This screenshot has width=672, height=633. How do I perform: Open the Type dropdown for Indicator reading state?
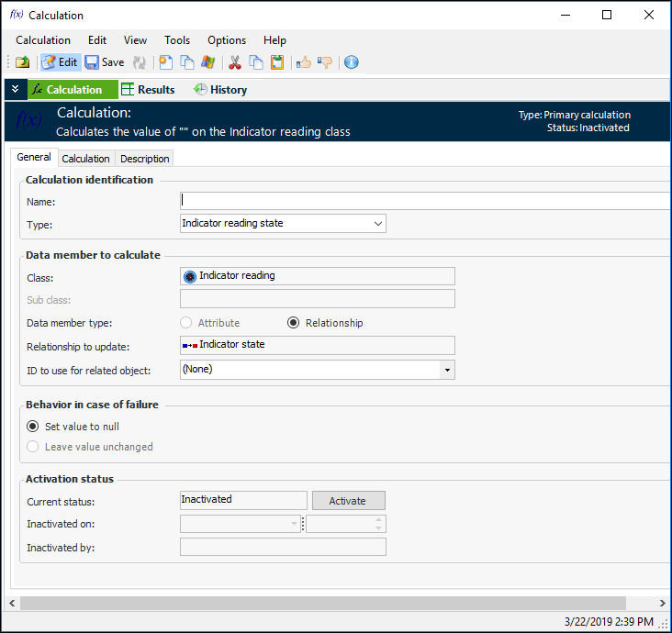pyautogui.click(x=378, y=223)
